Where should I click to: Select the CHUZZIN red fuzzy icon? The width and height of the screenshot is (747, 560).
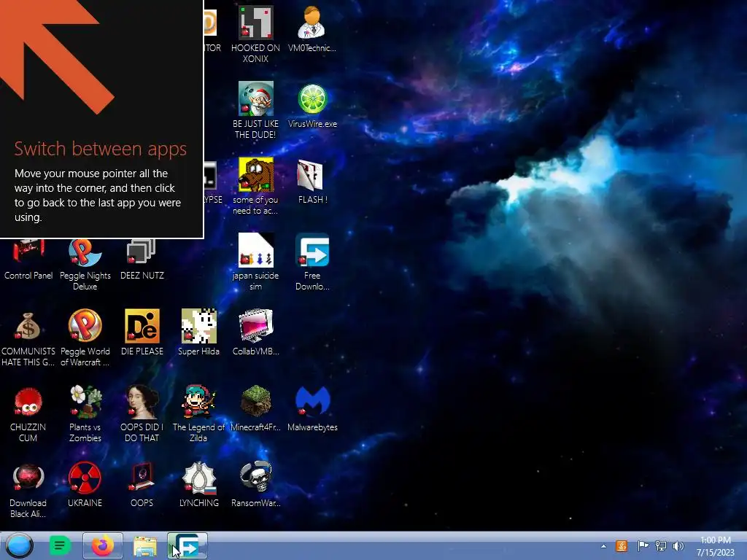pyautogui.click(x=28, y=402)
